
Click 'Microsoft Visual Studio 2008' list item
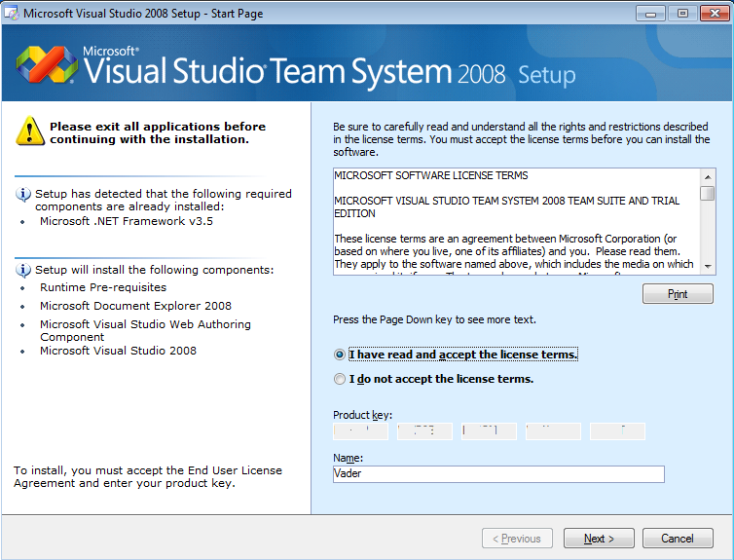pyautogui.click(x=118, y=351)
